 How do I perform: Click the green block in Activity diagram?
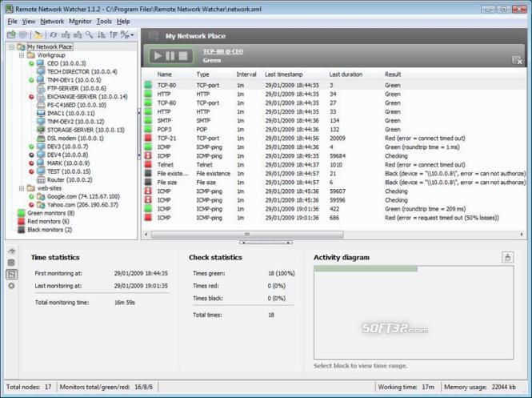click(366, 269)
